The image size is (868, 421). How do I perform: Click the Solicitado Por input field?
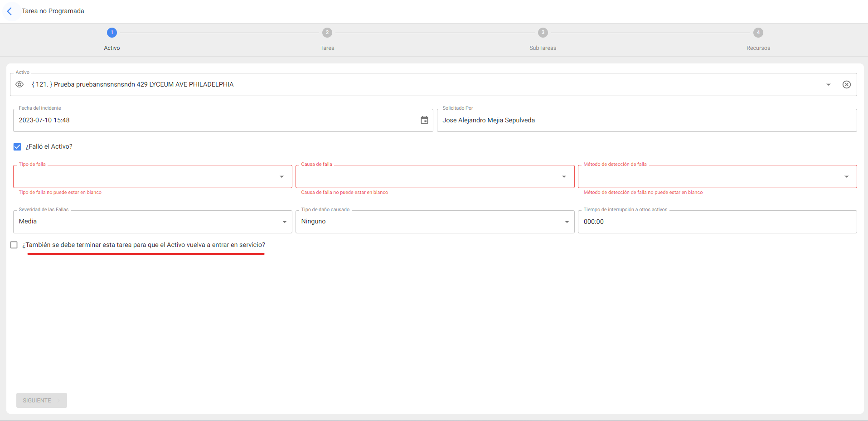coord(646,121)
